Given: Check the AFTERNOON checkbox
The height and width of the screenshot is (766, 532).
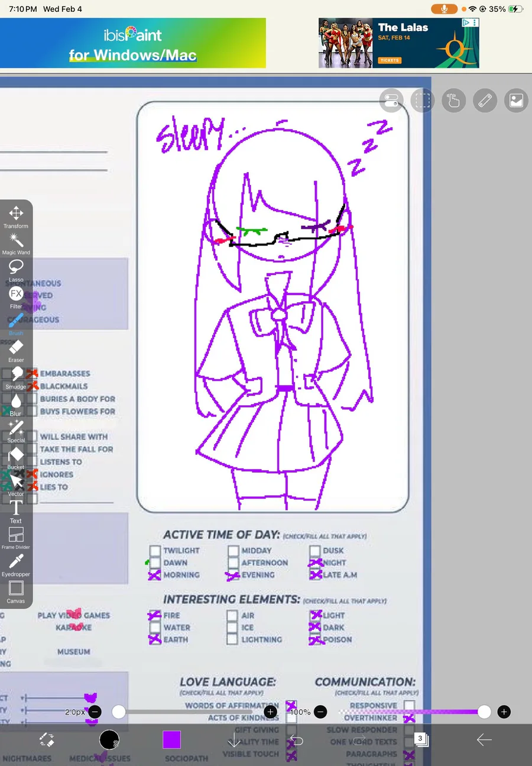Looking at the screenshot, I should click(233, 563).
